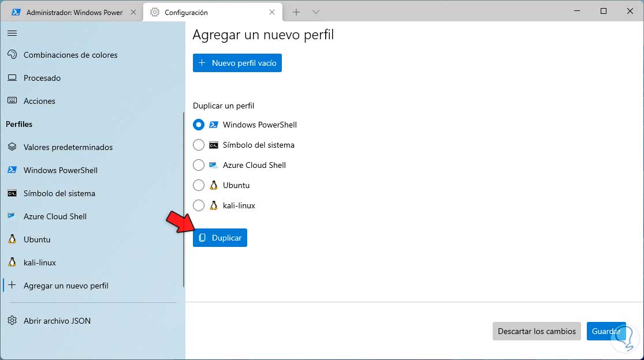Select Agregar un nuevo perfil in the sidebar

[92, 286]
